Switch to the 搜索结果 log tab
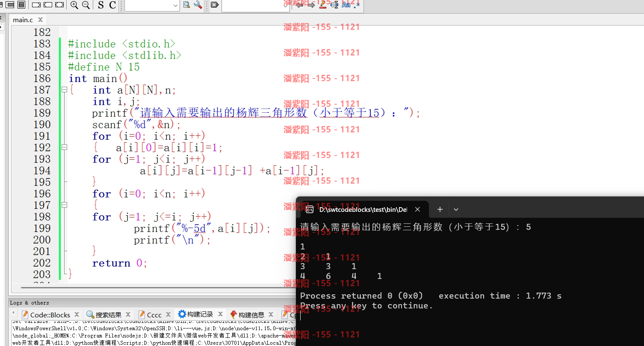The width and height of the screenshot is (644, 346). [108, 315]
